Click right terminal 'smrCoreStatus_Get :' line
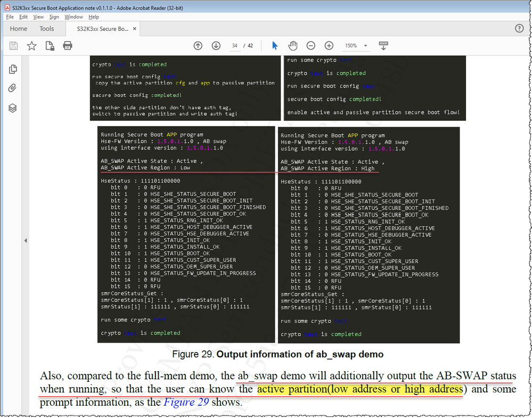 [x=312, y=294]
